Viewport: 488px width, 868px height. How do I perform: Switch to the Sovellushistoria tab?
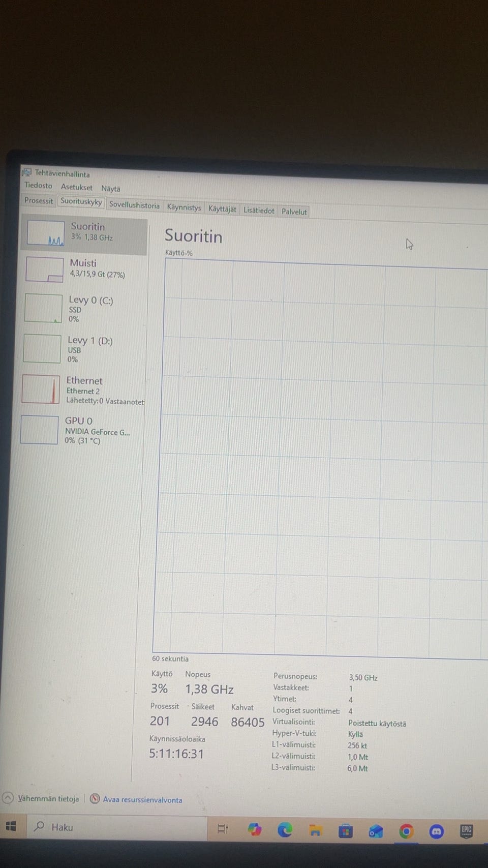click(134, 205)
